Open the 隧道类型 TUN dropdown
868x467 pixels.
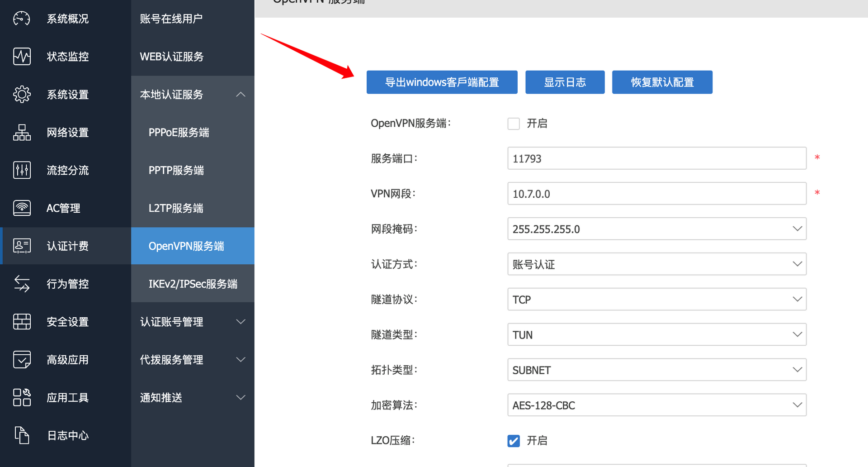click(x=657, y=335)
